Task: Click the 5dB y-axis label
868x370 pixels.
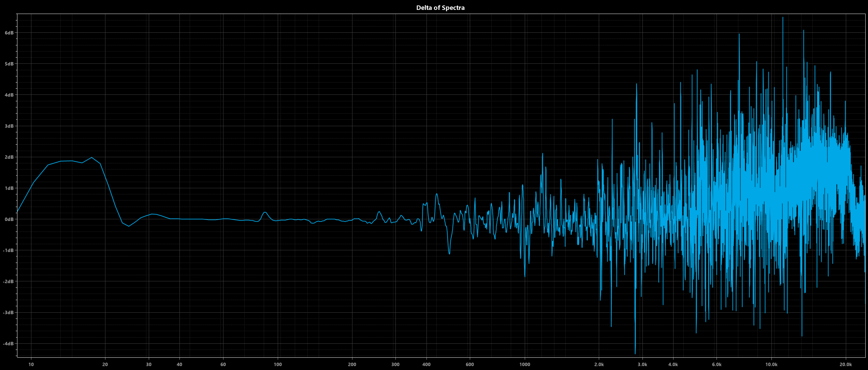Action: tap(9, 64)
